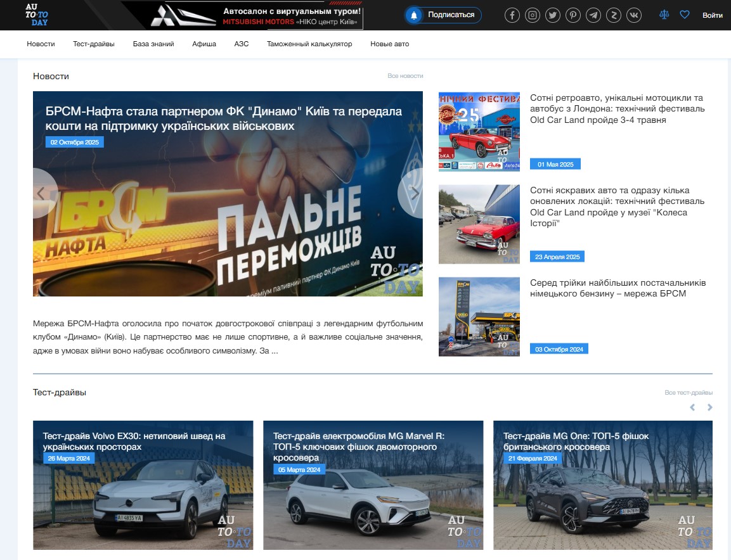Show previous slide in news carousel
Screen dimensions: 731x560
click(41, 193)
